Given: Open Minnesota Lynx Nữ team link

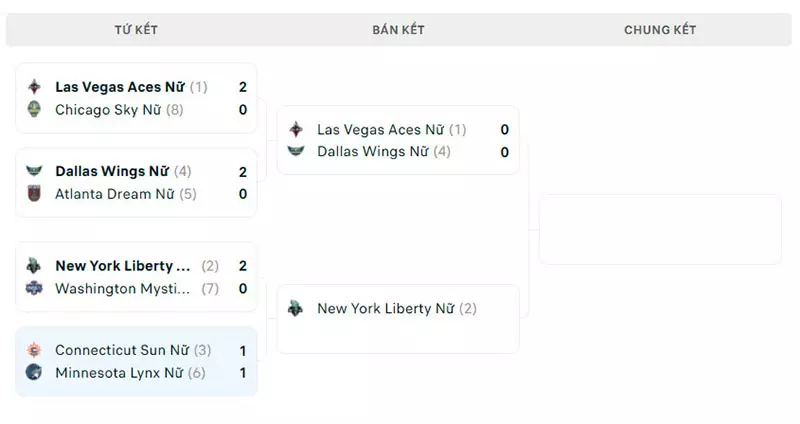Looking at the screenshot, I should (x=119, y=373).
